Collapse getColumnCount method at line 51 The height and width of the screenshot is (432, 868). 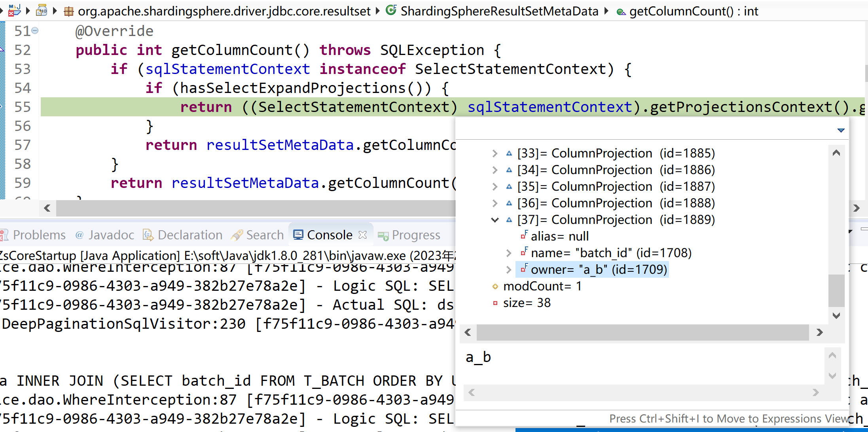coord(36,30)
